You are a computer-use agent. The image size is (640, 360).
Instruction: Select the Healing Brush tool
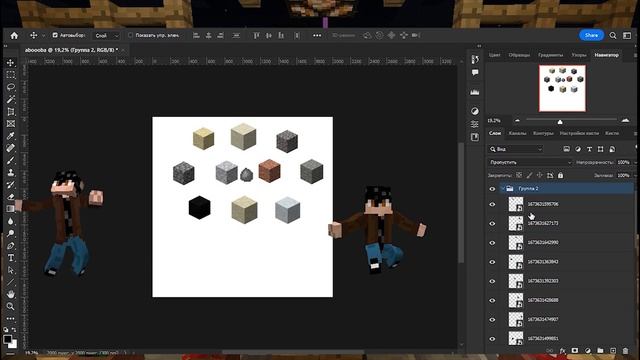pyautogui.click(x=11, y=148)
